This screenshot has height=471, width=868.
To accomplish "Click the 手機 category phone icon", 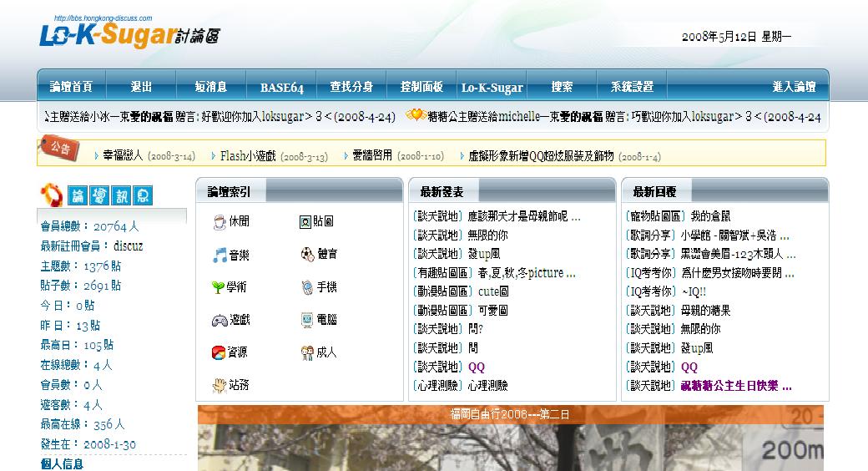I will pyautogui.click(x=307, y=287).
